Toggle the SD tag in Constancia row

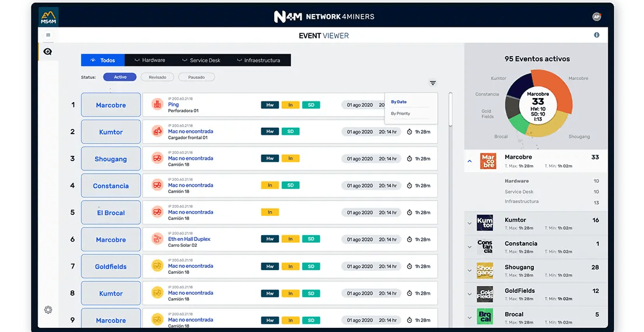pos(290,186)
